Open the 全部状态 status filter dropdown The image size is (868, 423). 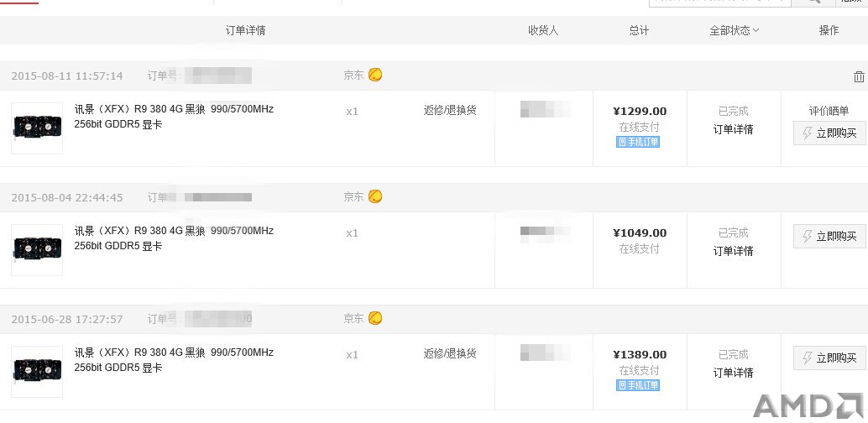[x=734, y=30]
